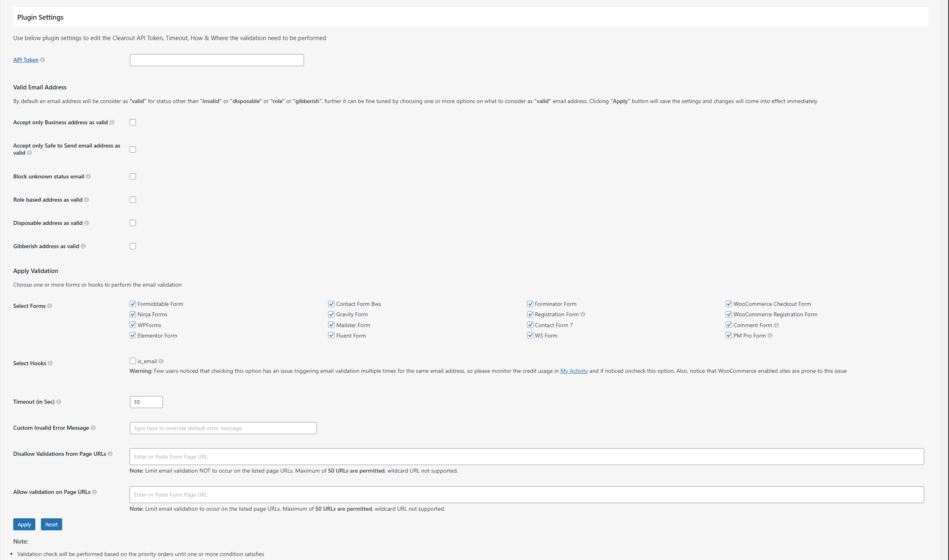Open the My Activity link

click(574, 371)
